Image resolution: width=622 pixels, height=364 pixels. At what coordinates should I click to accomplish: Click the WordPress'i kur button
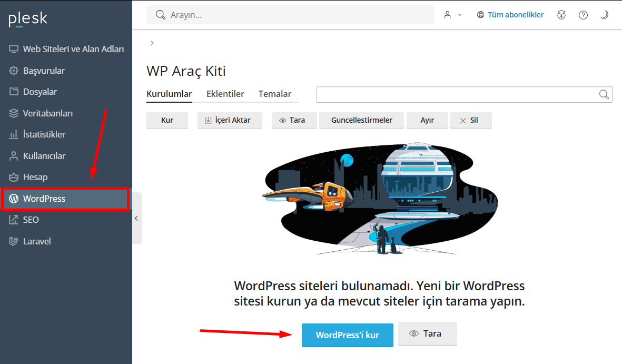348,335
